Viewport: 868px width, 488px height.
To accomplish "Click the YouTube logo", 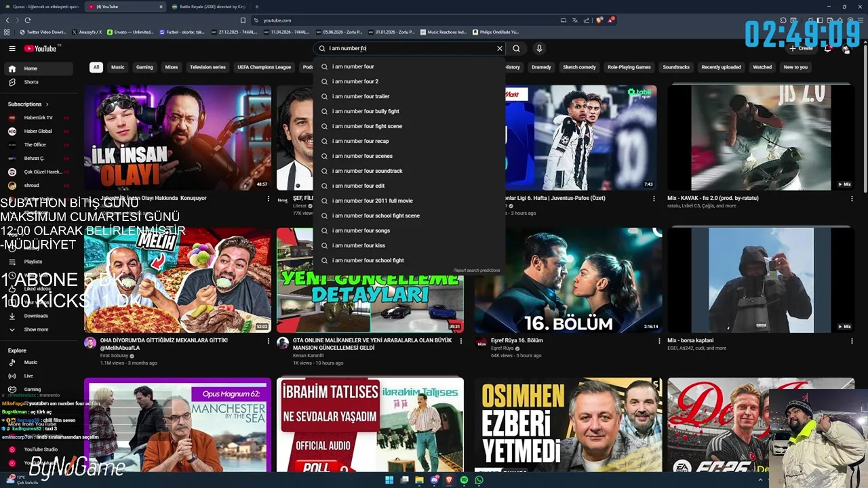I will pyautogui.click(x=42, y=48).
